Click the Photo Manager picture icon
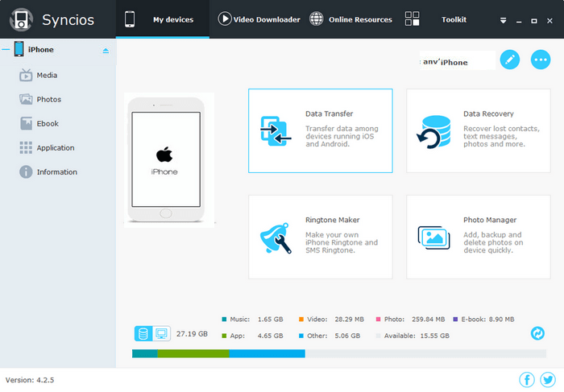This screenshot has width=564, height=392. click(433, 237)
